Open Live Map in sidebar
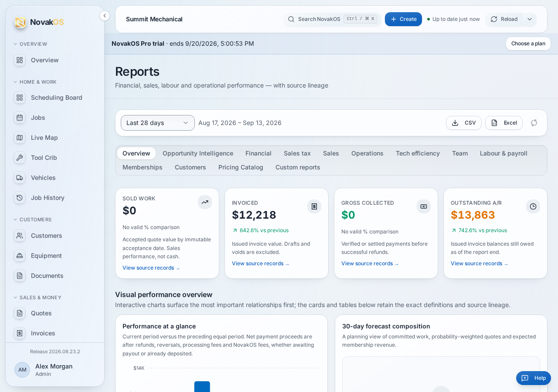The width and height of the screenshot is (558, 392). [55, 138]
